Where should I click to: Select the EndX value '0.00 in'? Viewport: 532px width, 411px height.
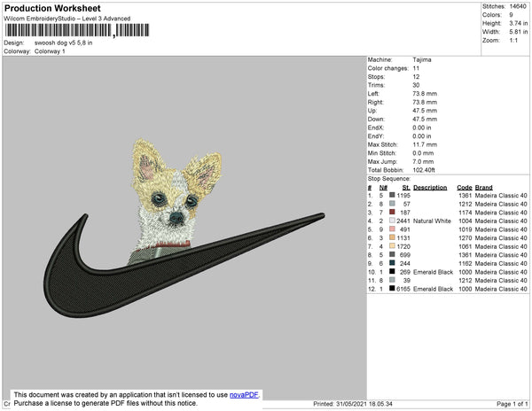tap(422, 128)
